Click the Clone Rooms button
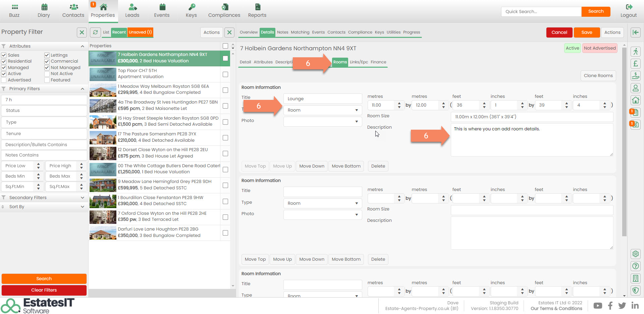 click(598, 76)
